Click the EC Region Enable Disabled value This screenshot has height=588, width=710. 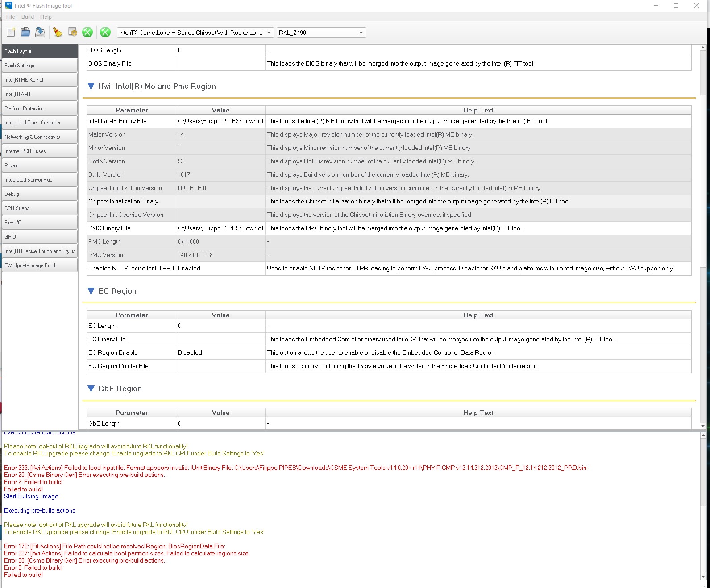click(220, 353)
